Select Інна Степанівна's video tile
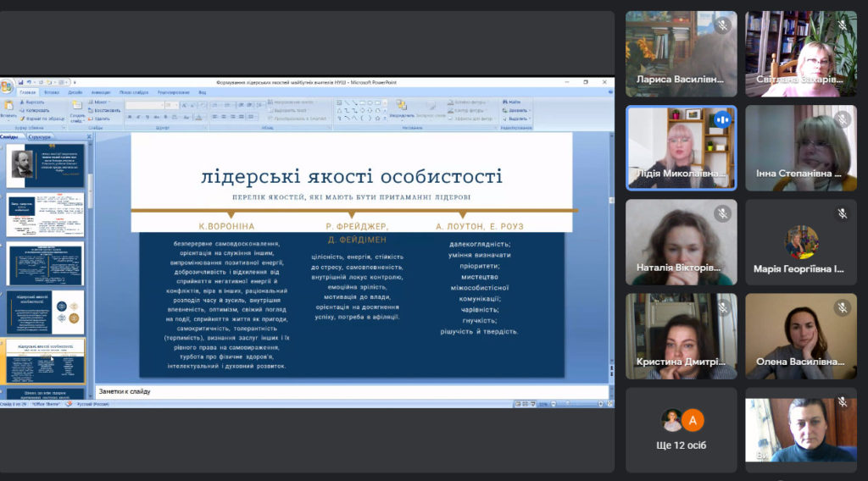The image size is (868, 481). coord(801,148)
